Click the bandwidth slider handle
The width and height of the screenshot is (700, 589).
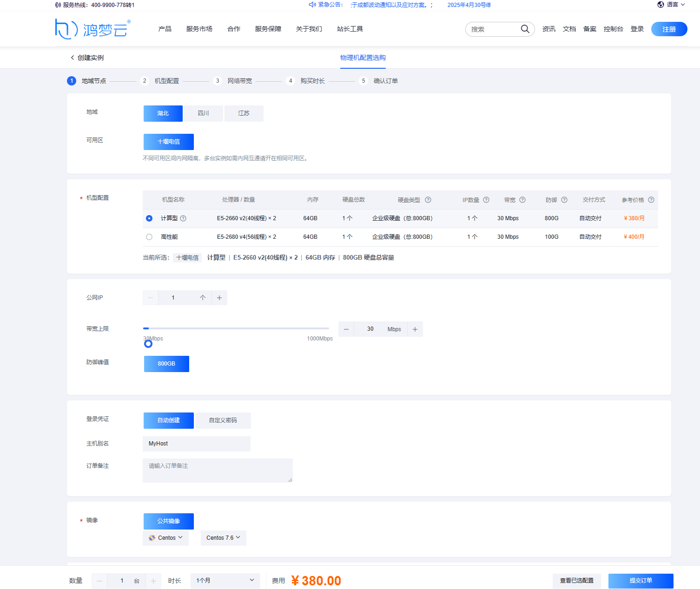pos(148,344)
